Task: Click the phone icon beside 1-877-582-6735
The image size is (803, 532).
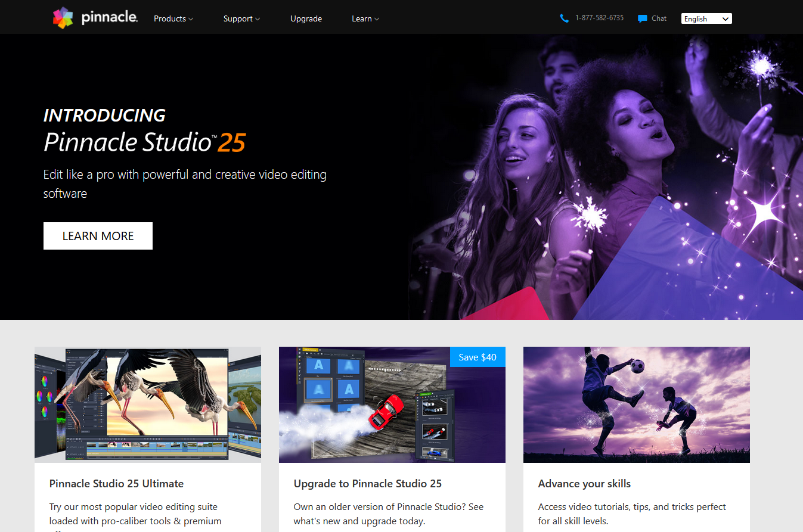Action: point(565,18)
